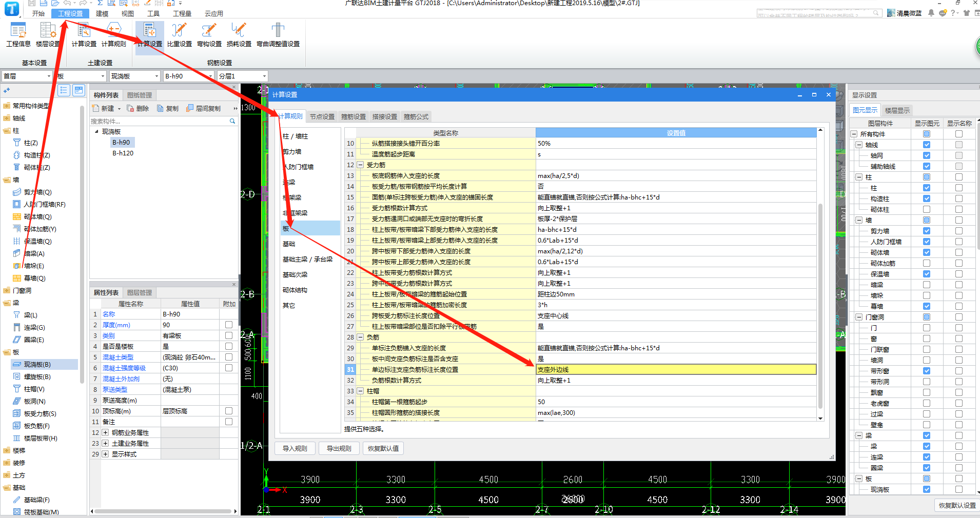Viewport: 980px width, 518px height.
Task: Click search magnifier in component list
Action: coord(232,121)
